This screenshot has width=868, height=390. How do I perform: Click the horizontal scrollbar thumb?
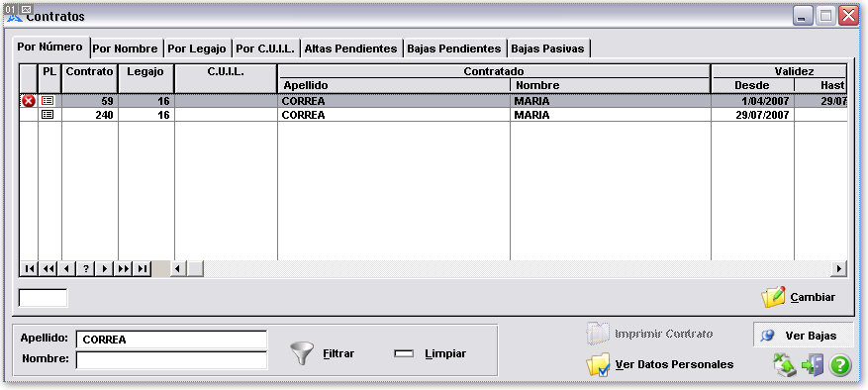point(195,268)
